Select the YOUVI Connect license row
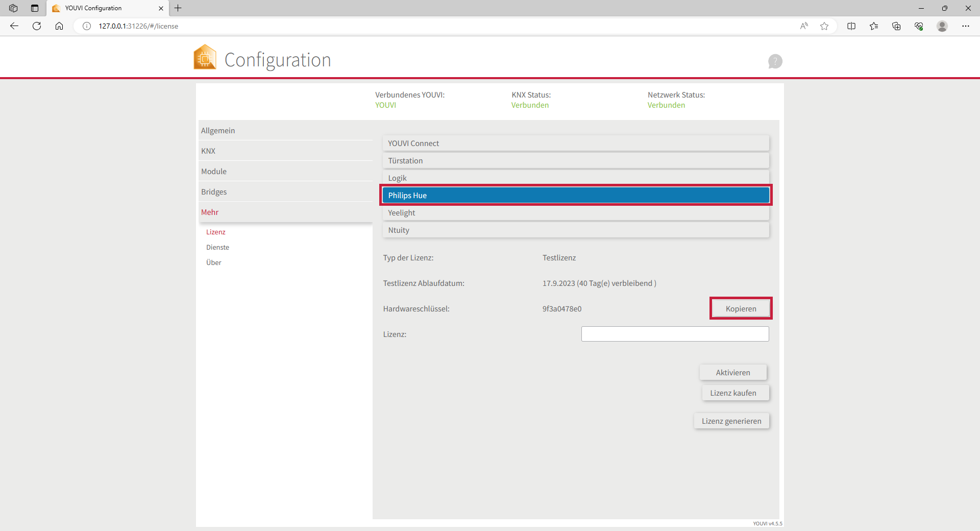The height and width of the screenshot is (531, 980). (x=576, y=143)
